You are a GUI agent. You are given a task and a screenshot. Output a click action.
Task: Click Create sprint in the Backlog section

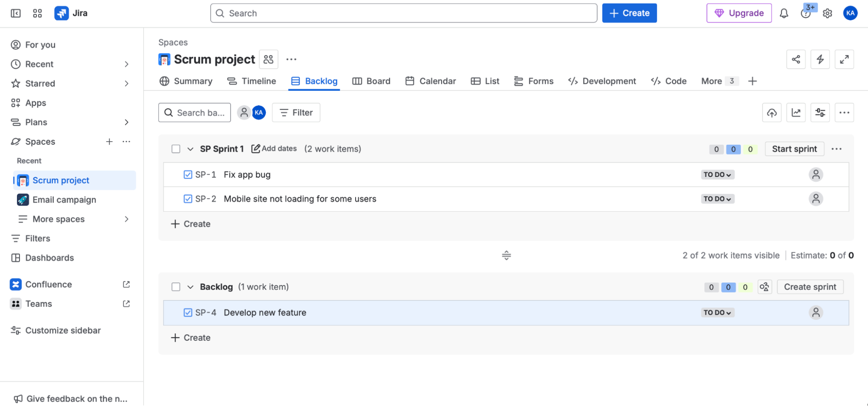809,286
